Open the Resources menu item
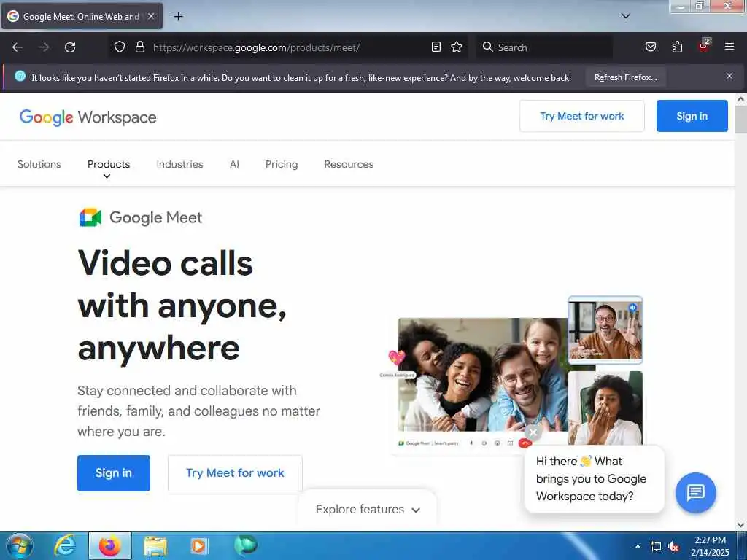747x560 pixels. 349,164
